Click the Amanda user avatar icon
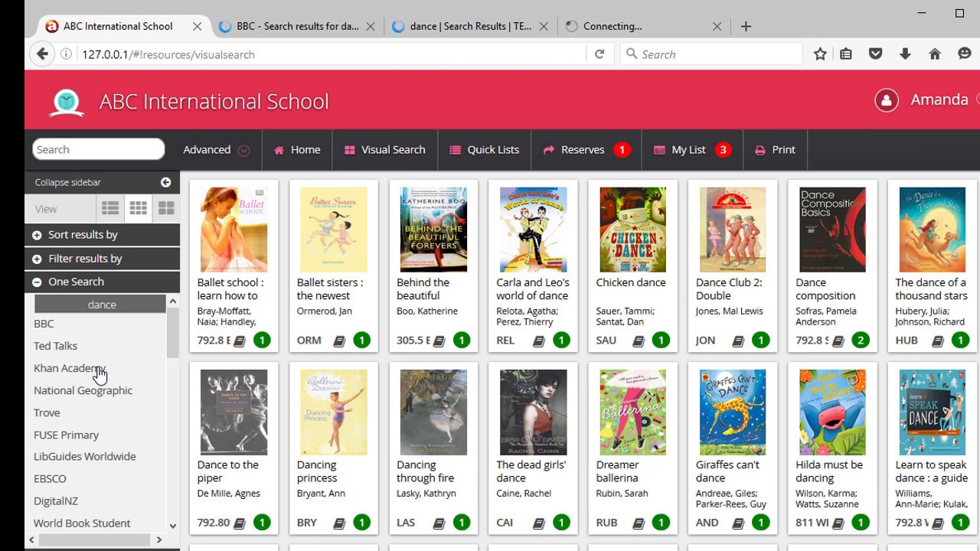Viewport: 980px width, 551px height. click(x=887, y=100)
